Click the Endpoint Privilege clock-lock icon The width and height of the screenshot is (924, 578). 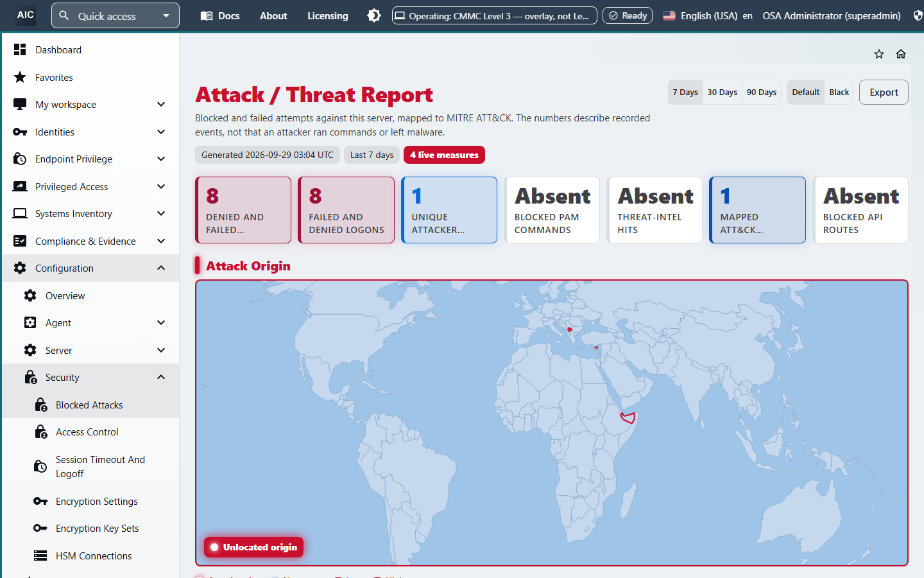pyautogui.click(x=20, y=159)
